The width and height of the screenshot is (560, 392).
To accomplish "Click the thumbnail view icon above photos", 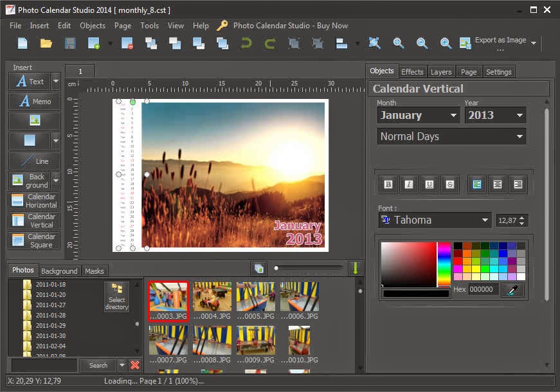I will [x=259, y=268].
